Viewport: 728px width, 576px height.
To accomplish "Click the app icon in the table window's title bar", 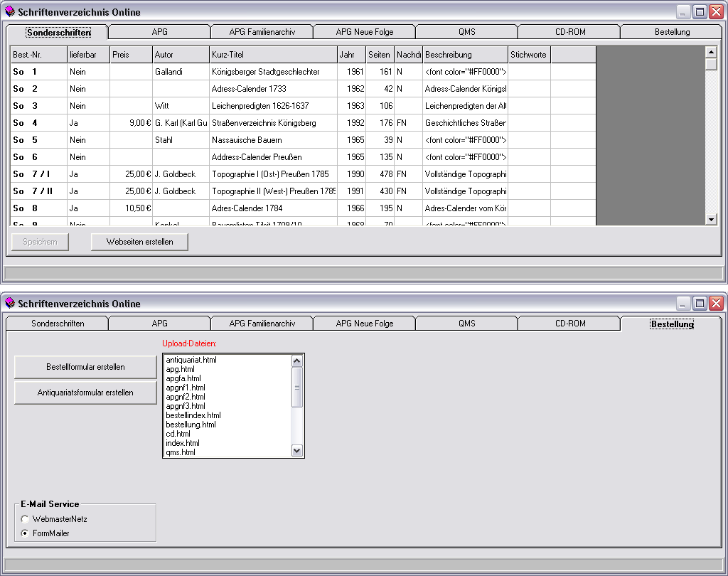I will point(10,12).
